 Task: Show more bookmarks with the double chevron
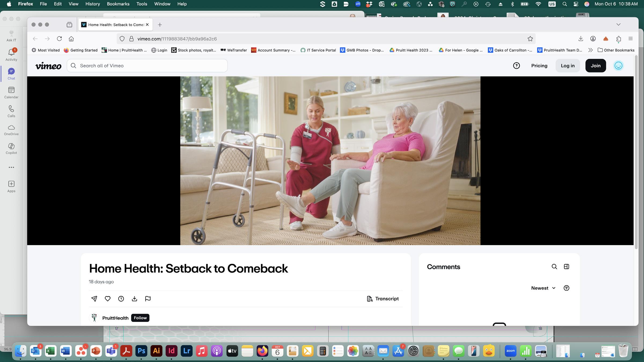590,50
